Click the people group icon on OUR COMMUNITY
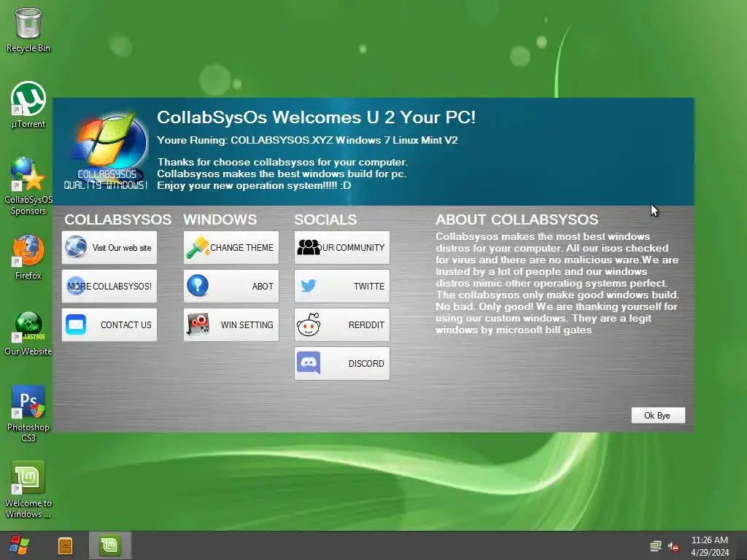The height and width of the screenshot is (560, 747). click(309, 247)
